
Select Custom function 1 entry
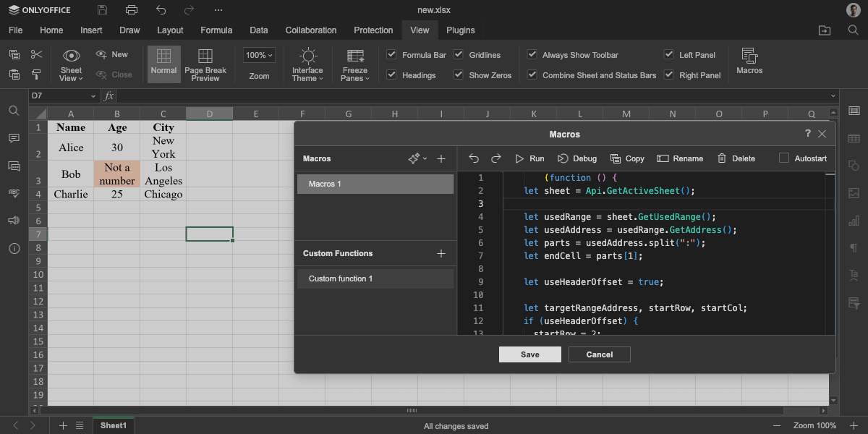coord(375,278)
